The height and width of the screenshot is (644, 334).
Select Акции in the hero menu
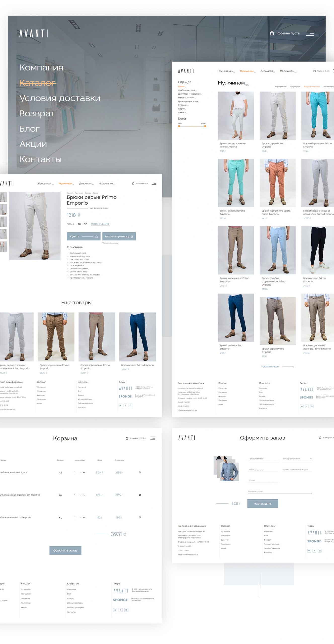(x=33, y=144)
